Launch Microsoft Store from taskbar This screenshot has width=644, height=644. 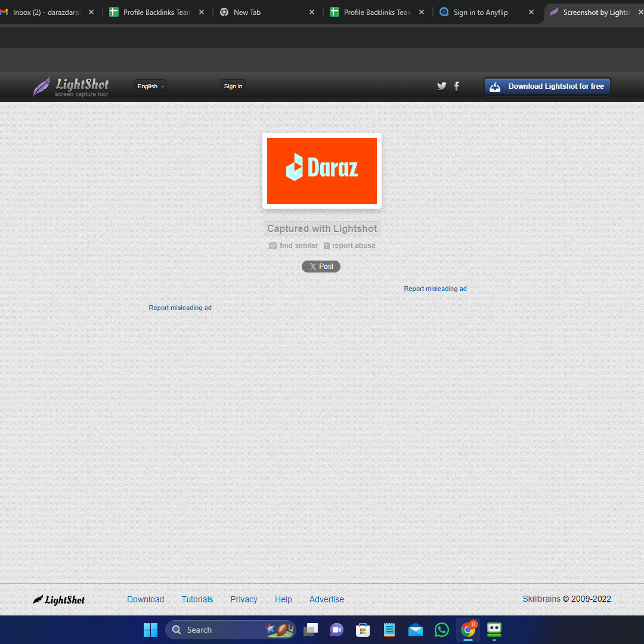(x=363, y=630)
